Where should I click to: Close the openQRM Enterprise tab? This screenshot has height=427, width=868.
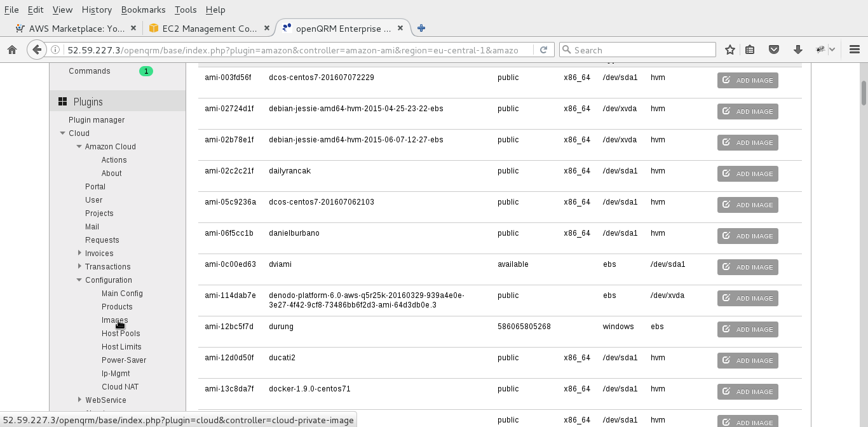[400, 28]
